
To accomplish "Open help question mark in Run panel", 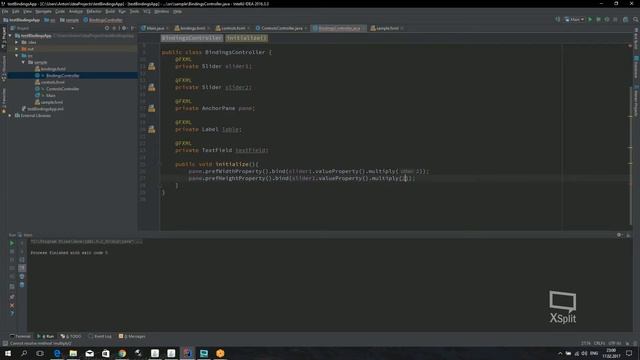I will [12, 313].
